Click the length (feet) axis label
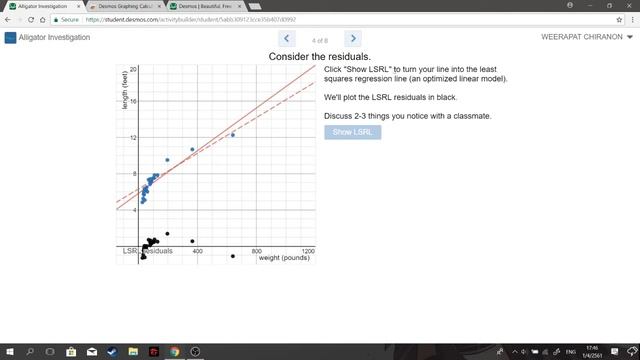Viewport: 640px width, 360px height. point(125,90)
